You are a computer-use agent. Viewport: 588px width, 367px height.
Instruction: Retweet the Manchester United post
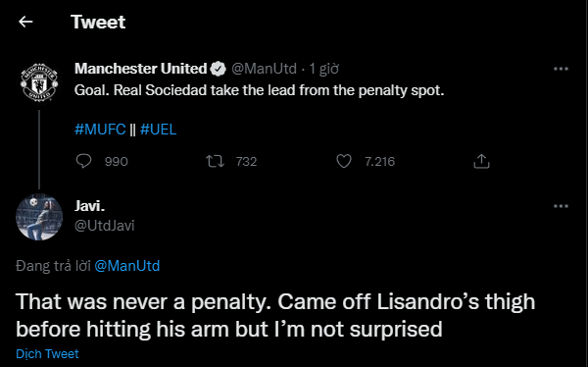tap(216, 162)
